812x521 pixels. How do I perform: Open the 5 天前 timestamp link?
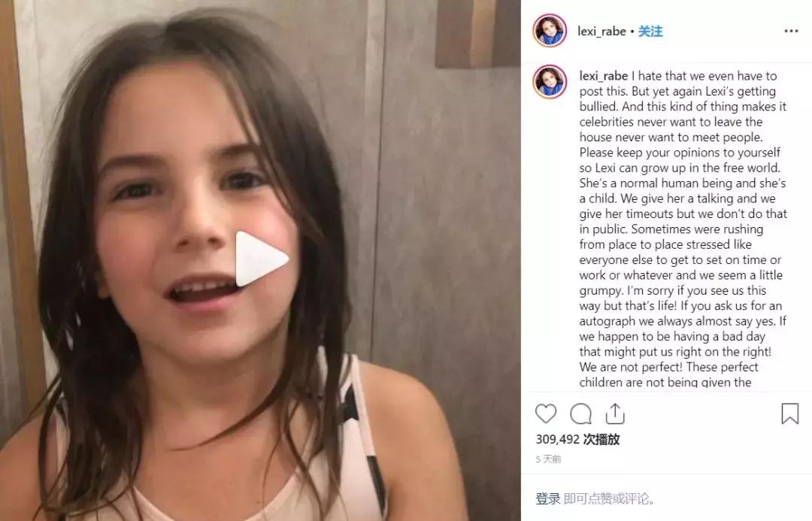[x=548, y=459]
